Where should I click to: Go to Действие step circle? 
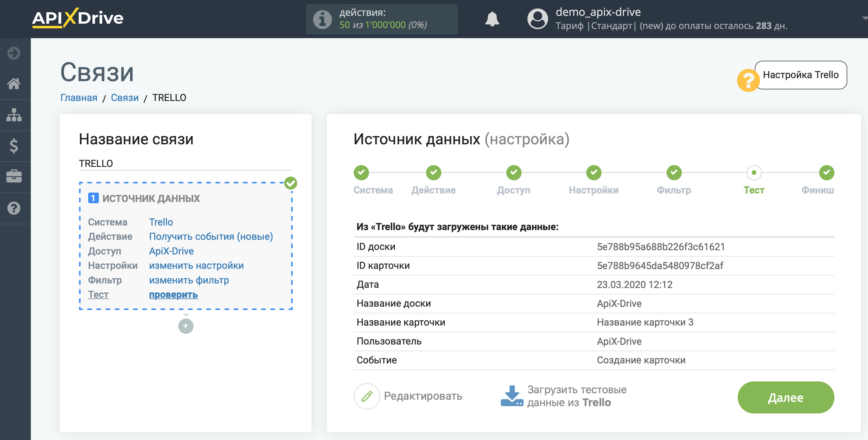(x=433, y=172)
